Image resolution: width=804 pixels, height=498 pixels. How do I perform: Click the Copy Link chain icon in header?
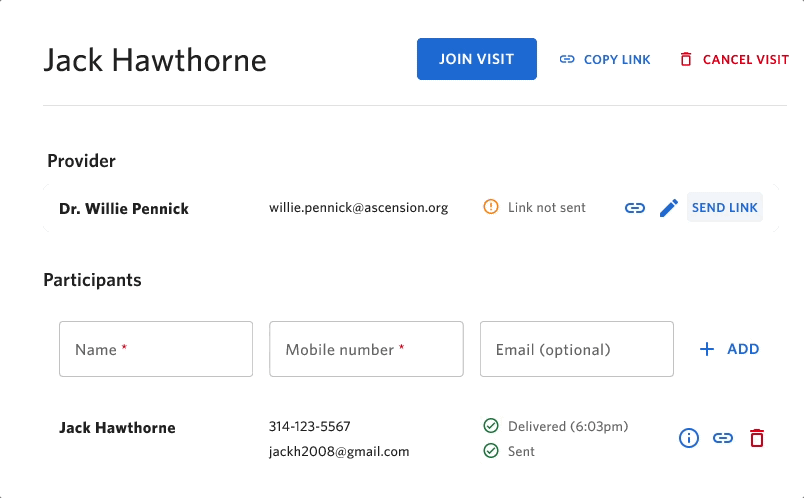pyautogui.click(x=567, y=59)
